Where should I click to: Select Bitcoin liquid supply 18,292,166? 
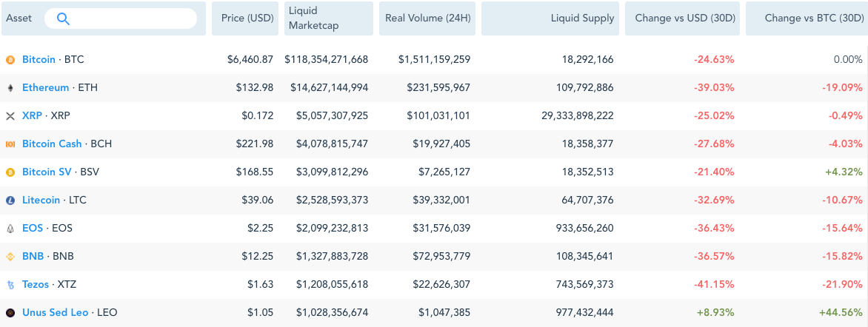(588, 59)
